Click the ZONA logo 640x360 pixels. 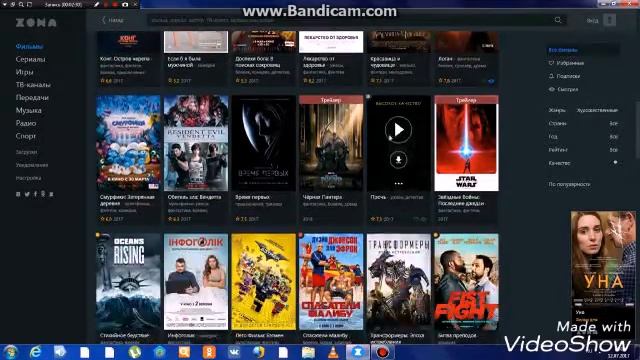pyautogui.click(x=36, y=22)
